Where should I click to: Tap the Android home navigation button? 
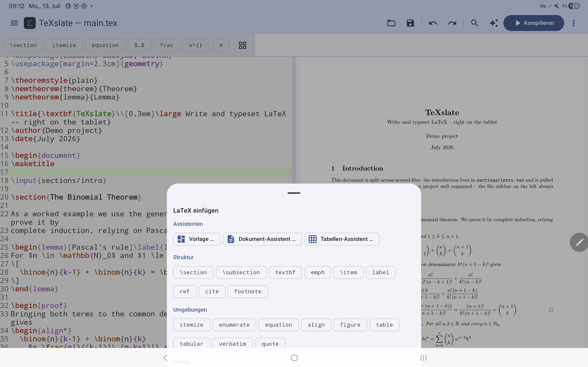click(x=294, y=358)
